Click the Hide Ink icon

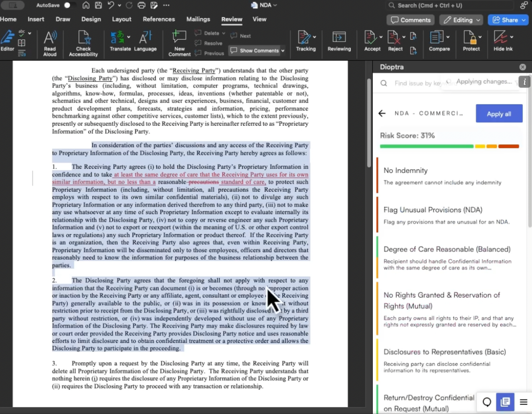503,41
